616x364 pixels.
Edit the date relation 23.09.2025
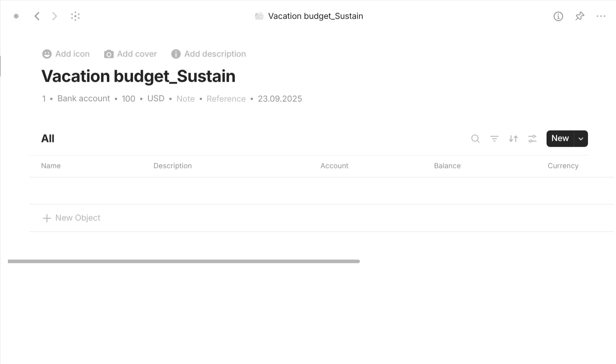[280, 99]
